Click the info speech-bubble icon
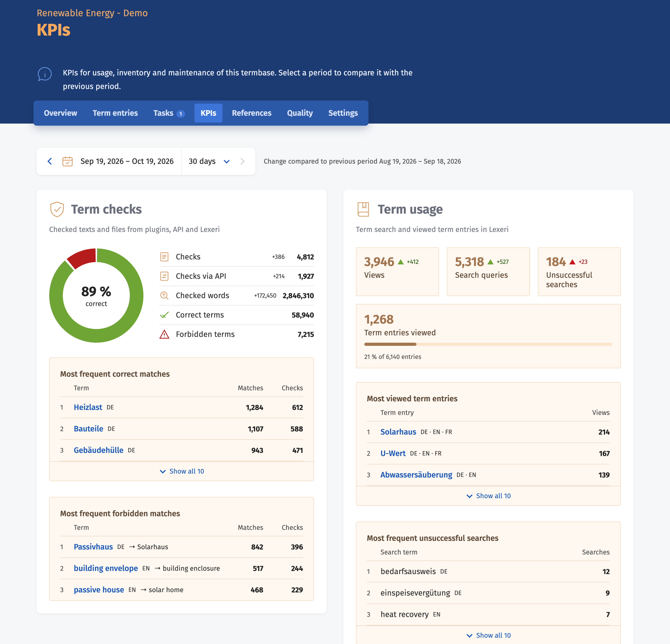 click(44, 74)
